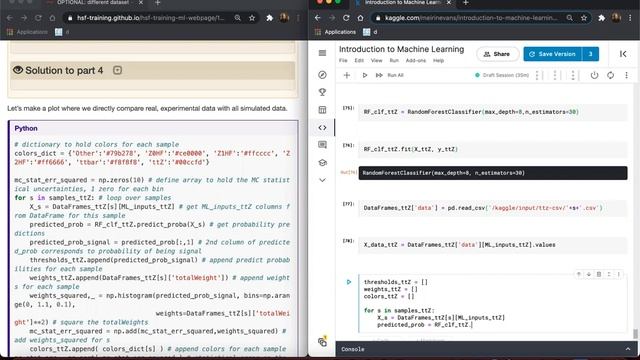Go to home in Kaggle browser window
The width and height of the screenshot is (640, 360).
click(x=360, y=18)
